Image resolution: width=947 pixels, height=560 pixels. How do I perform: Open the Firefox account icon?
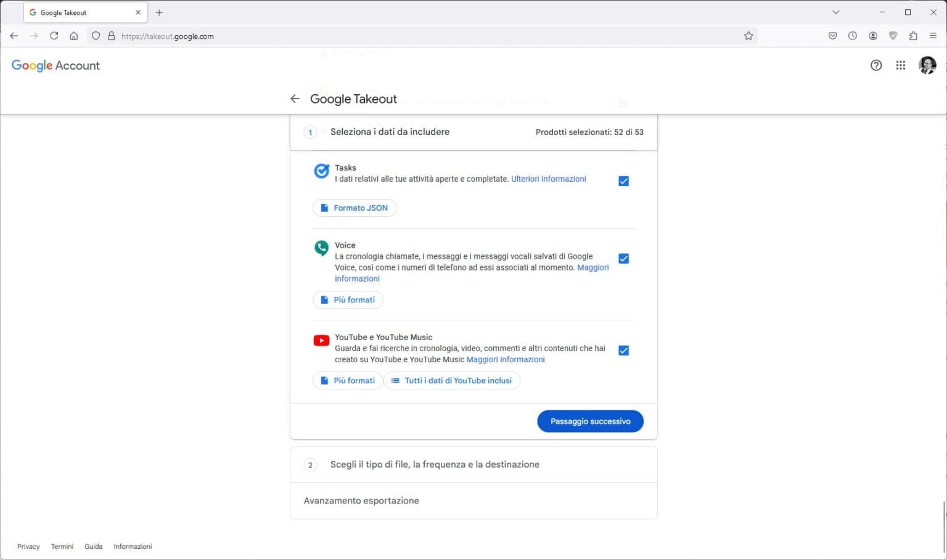[x=873, y=36]
